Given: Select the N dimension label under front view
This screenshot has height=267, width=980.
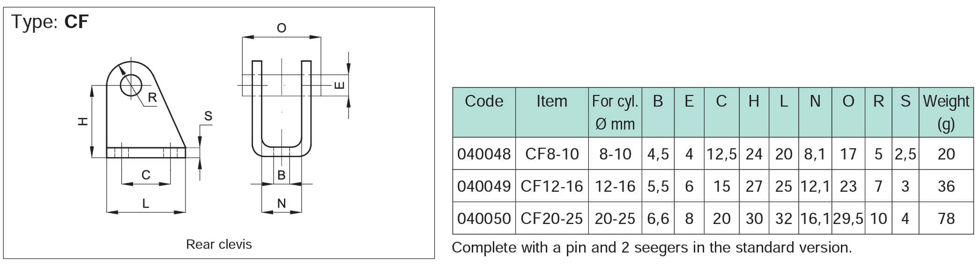Looking at the screenshot, I should click(282, 203).
